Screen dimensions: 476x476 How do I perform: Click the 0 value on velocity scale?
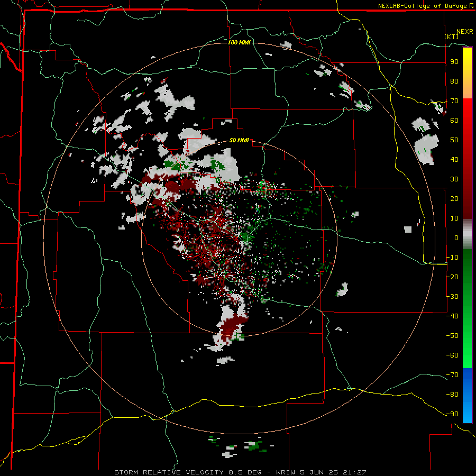[456, 238]
